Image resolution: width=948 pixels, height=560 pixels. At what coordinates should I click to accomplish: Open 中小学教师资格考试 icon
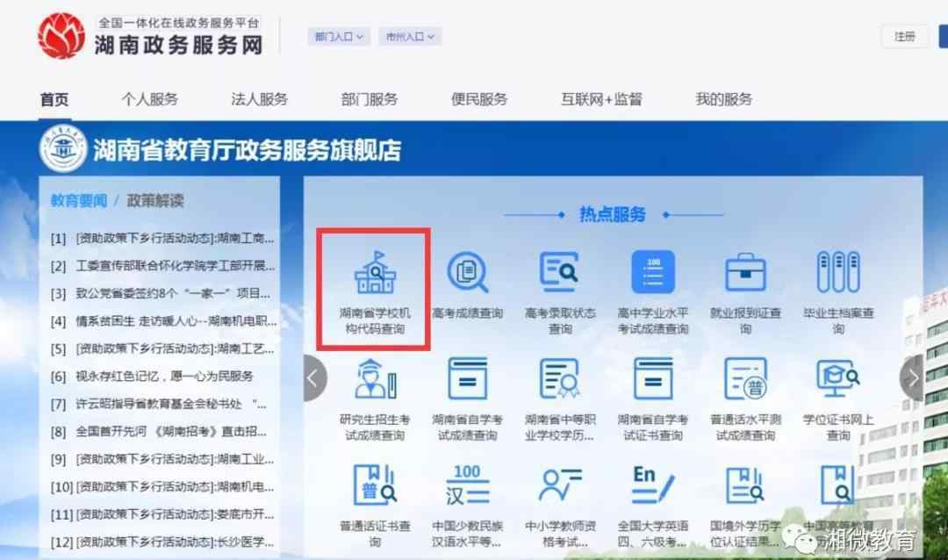560,485
